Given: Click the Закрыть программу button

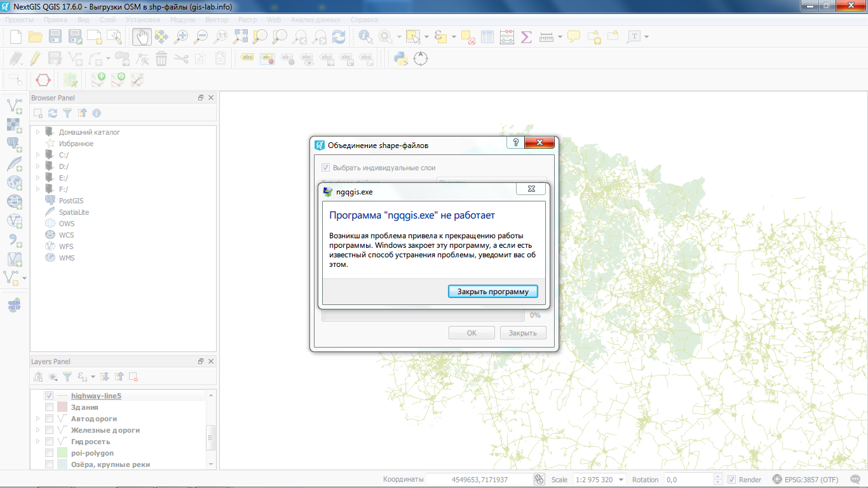Looking at the screenshot, I should point(492,292).
